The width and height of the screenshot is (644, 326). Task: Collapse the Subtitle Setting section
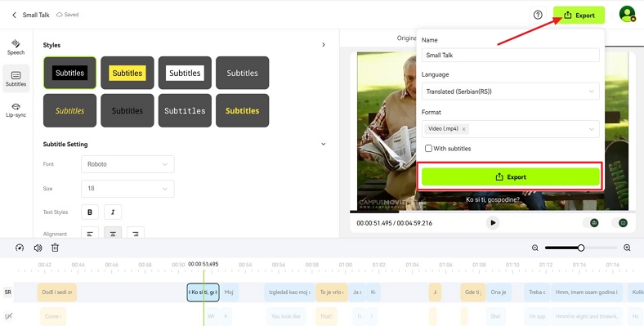[324, 144]
